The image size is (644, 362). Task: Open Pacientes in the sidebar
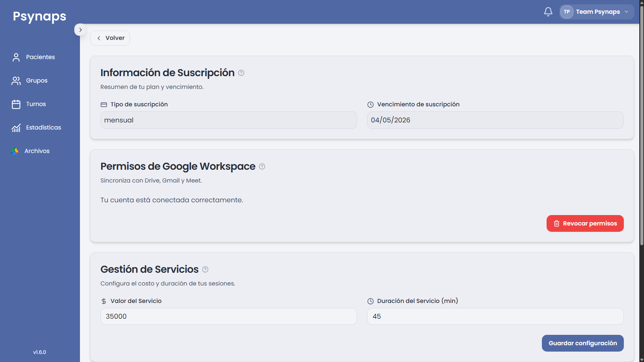(40, 57)
